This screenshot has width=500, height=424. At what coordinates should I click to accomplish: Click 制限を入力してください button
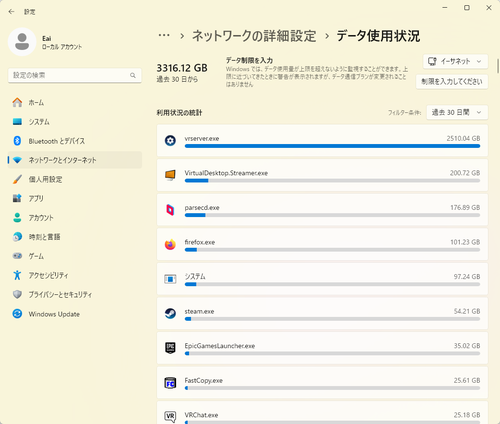pos(452,82)
